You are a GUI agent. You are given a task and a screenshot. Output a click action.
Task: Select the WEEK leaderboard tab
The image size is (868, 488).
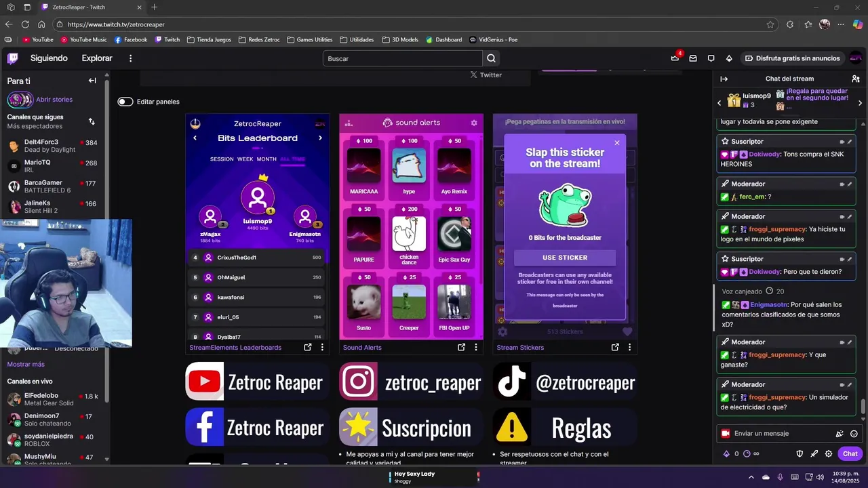click(245, 159)
